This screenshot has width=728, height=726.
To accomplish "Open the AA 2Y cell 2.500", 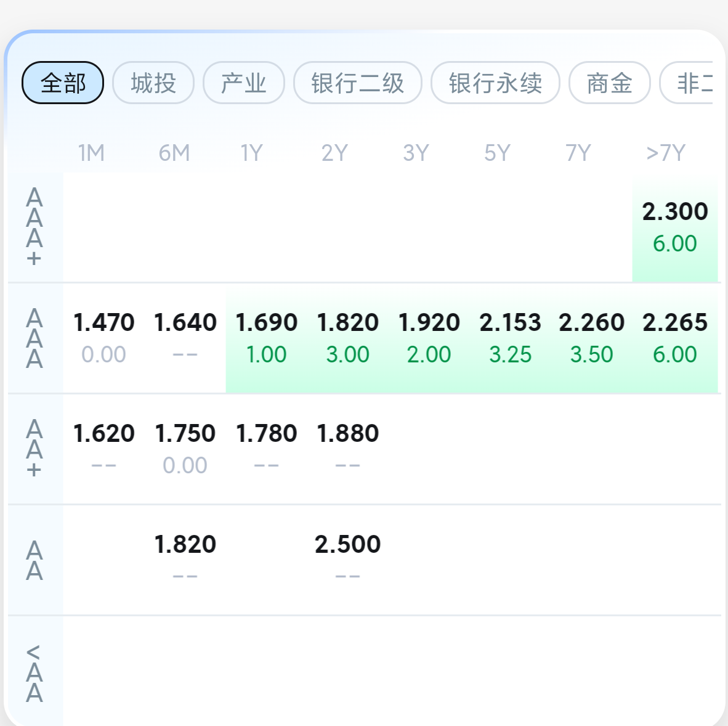I will click(x=347, y=560).
